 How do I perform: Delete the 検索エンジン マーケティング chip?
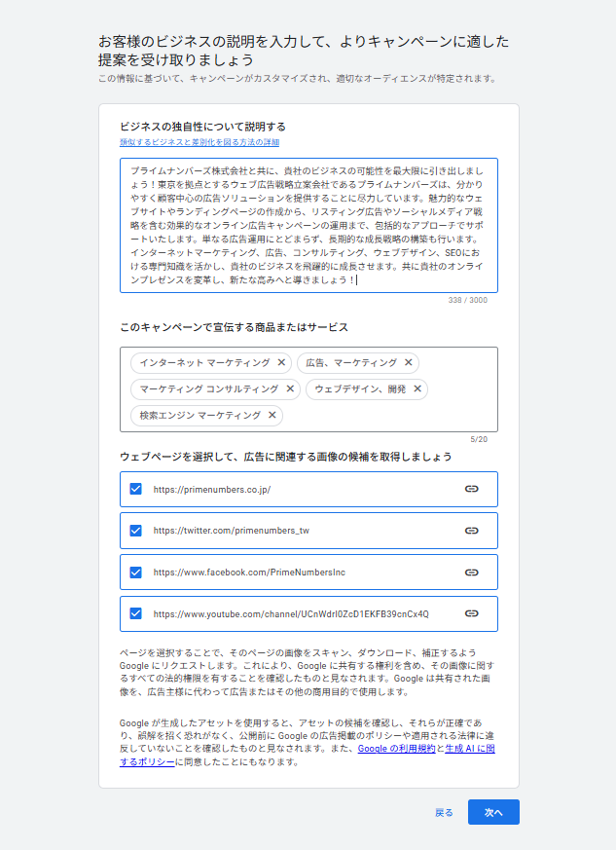(272, 415)
